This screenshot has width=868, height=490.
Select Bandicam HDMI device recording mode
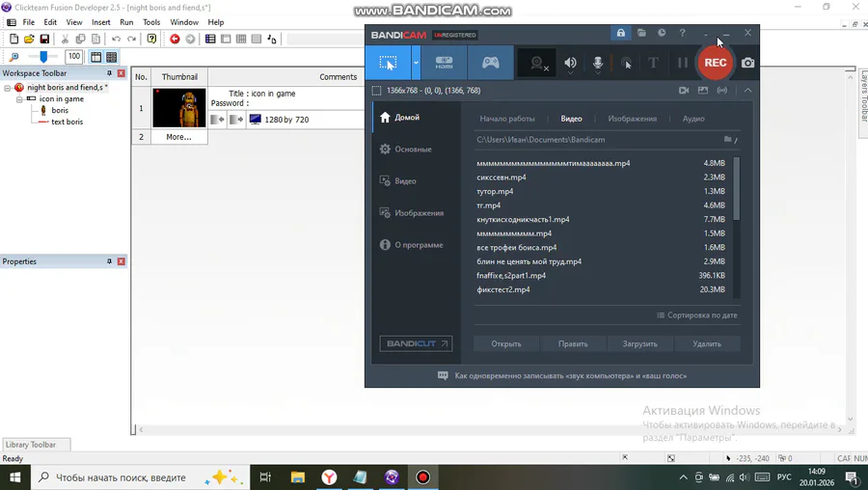click(x=444, y=63)
